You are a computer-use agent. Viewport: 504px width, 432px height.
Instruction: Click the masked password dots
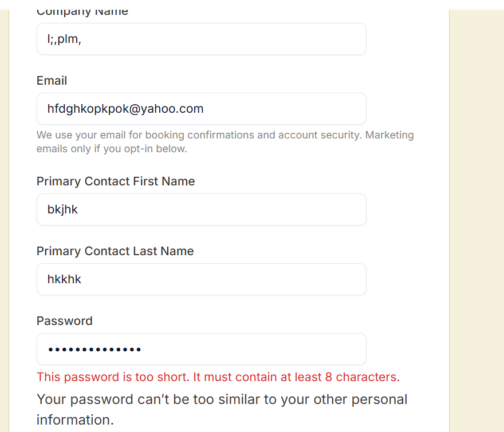pos(94,349)
